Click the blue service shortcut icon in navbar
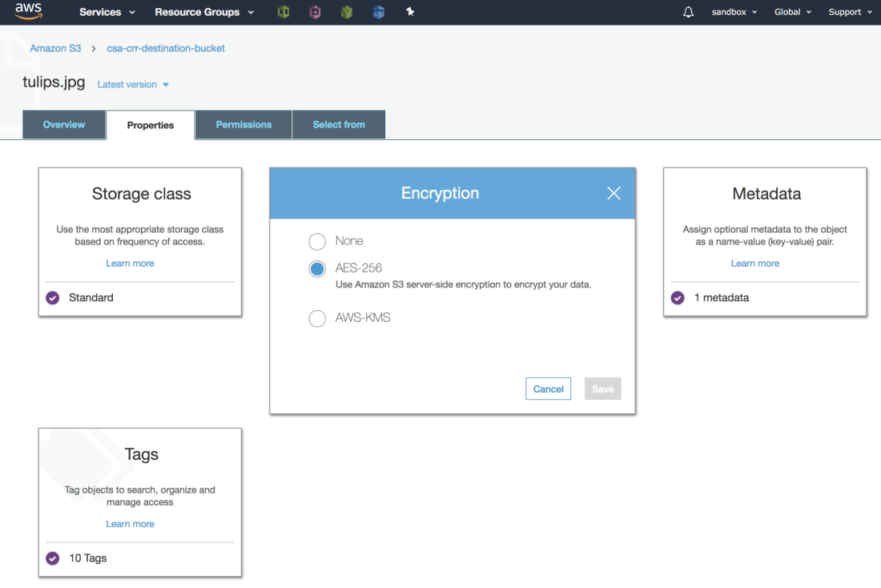The image size is (881, 588). coord(378,12)
